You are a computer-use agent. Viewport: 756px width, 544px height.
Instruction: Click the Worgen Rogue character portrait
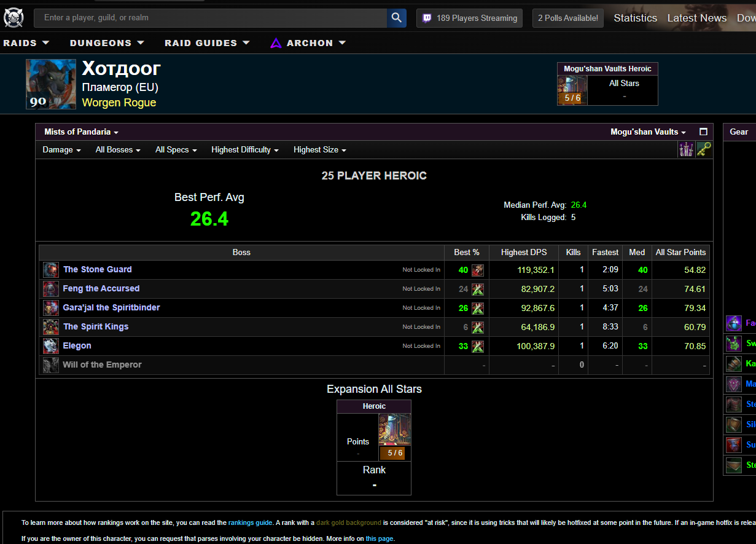[51, 84]
